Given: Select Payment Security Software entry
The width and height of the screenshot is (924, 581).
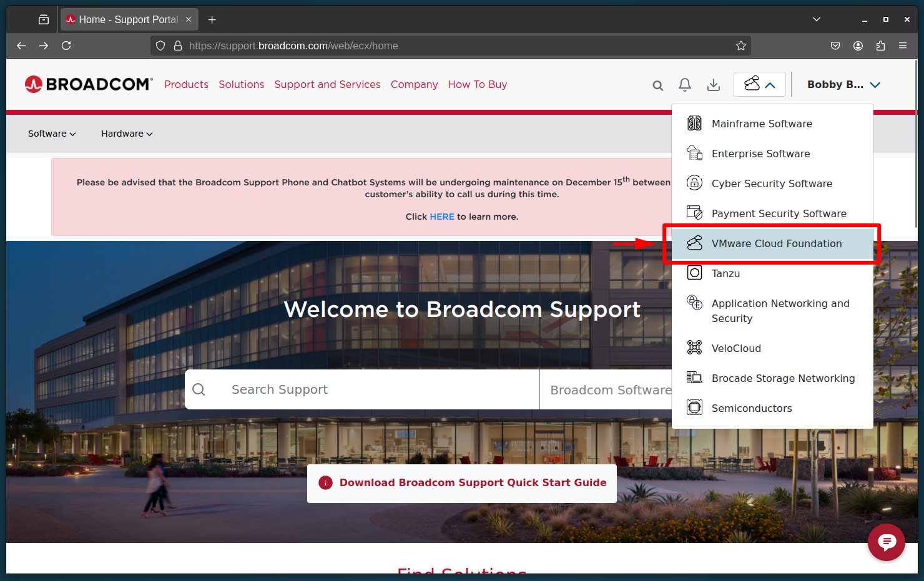Looking at the screenshot, I should pos(772,213).
